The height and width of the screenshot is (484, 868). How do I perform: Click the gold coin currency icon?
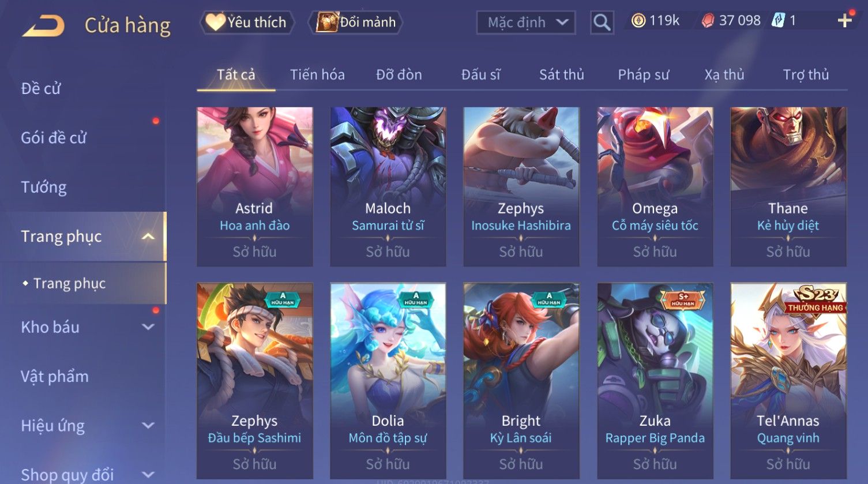pyautogui.click(x=638, y=21)
